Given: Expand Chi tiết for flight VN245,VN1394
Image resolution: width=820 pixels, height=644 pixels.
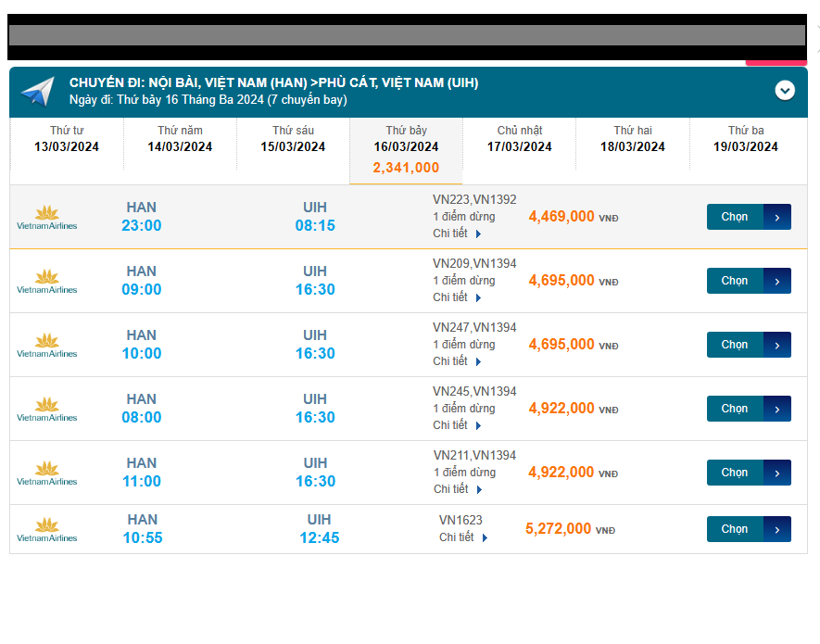Looking at the screenshot, I should coord(457,425).
